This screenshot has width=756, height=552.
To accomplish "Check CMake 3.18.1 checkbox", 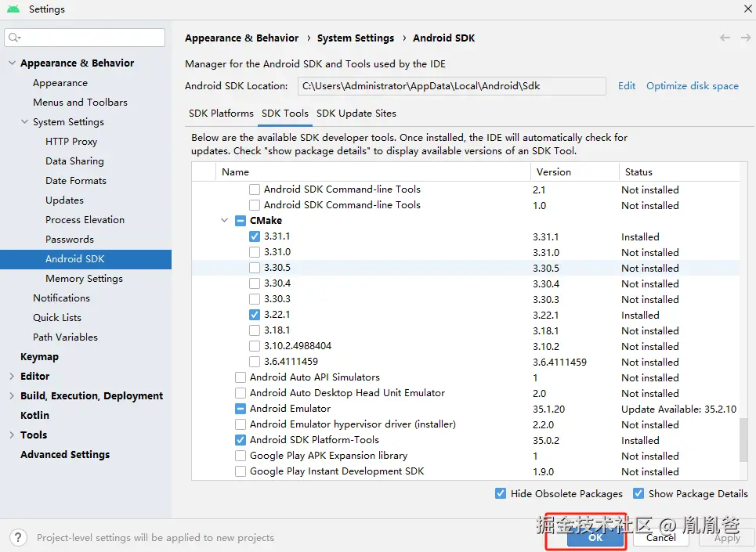I will (255, 330).
